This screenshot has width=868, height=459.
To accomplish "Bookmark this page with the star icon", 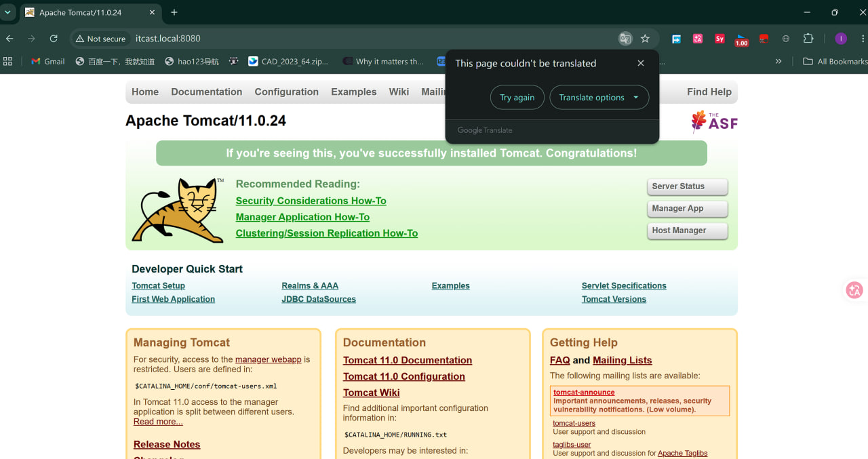I will point(645,39).
